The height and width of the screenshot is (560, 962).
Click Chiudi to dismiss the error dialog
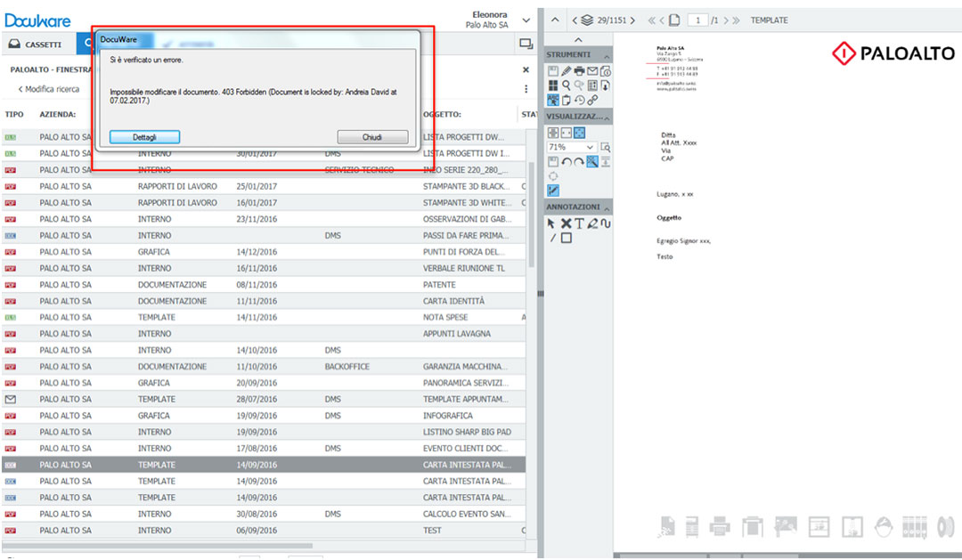coord(372,137)
